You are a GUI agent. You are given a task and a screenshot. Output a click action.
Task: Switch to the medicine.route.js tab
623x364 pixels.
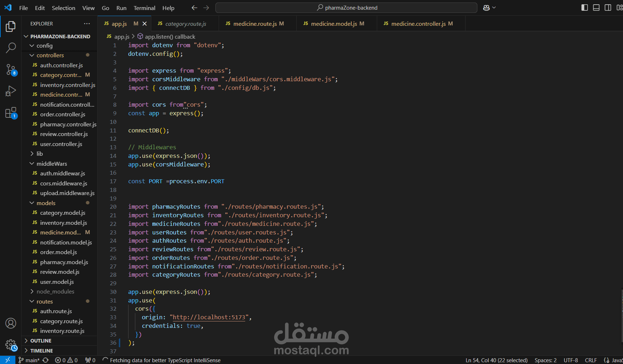tap(257, 24)
